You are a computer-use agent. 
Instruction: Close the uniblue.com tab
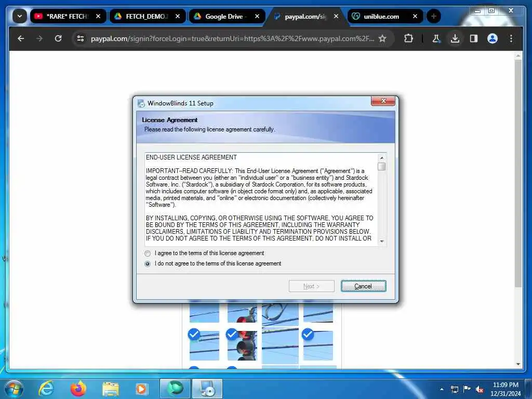tap(415, 16)
